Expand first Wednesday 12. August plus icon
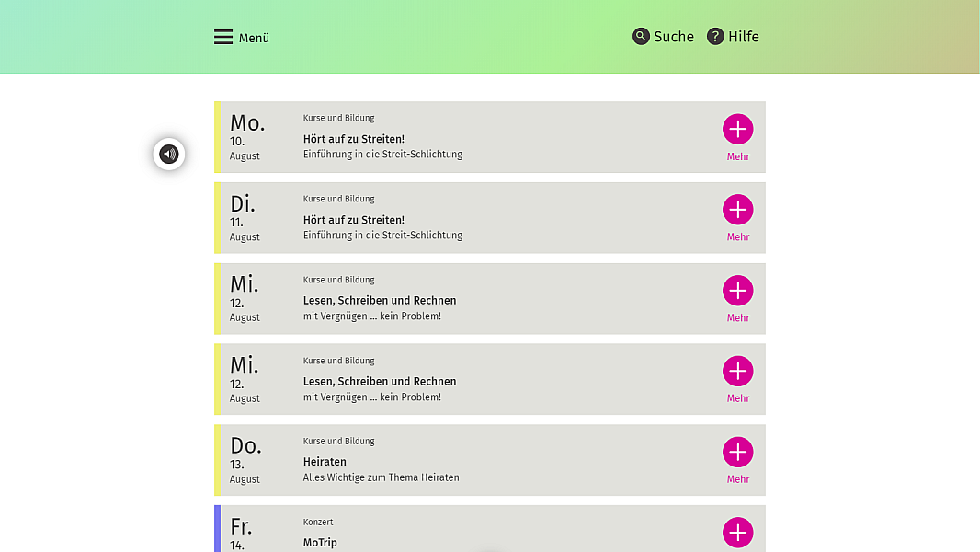 tap(737, 290)
